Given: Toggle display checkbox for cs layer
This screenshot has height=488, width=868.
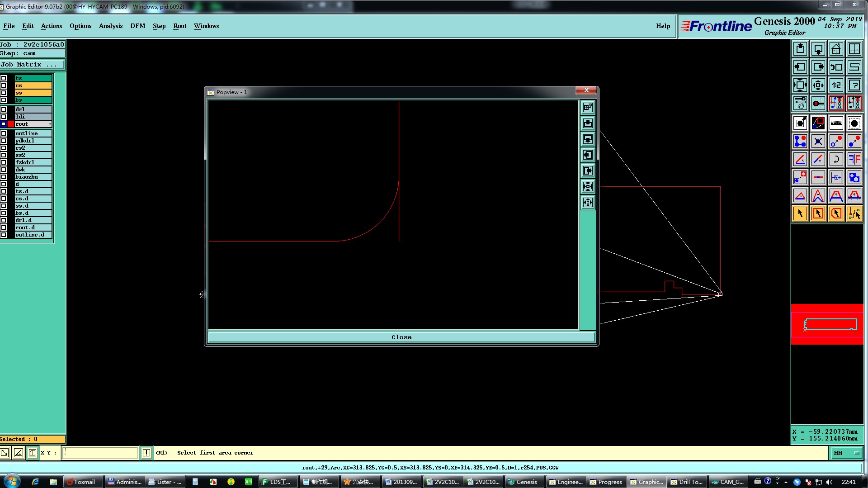Looking at the screenshot, I should pos(4,85).
